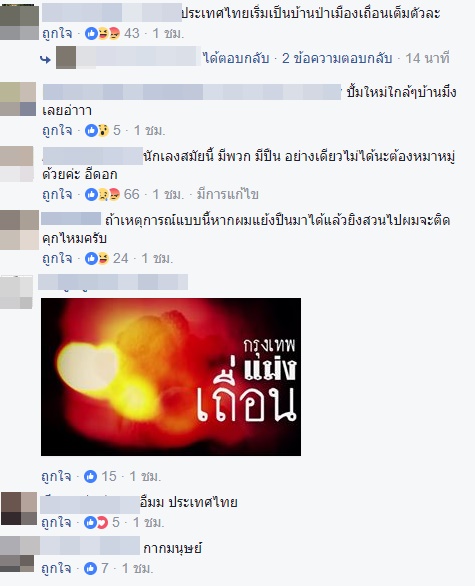Click ถูกใจ under กากมนุษย์ comment
This screenshot has height=586, width=475.
click(x=56, y=568)
